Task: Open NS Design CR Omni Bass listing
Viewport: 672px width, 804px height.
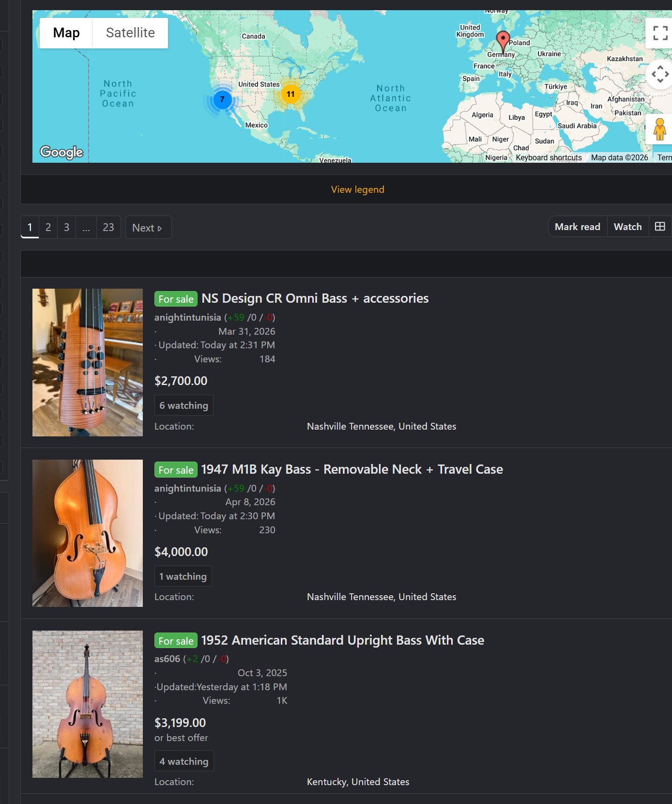Action: (315, 298)
